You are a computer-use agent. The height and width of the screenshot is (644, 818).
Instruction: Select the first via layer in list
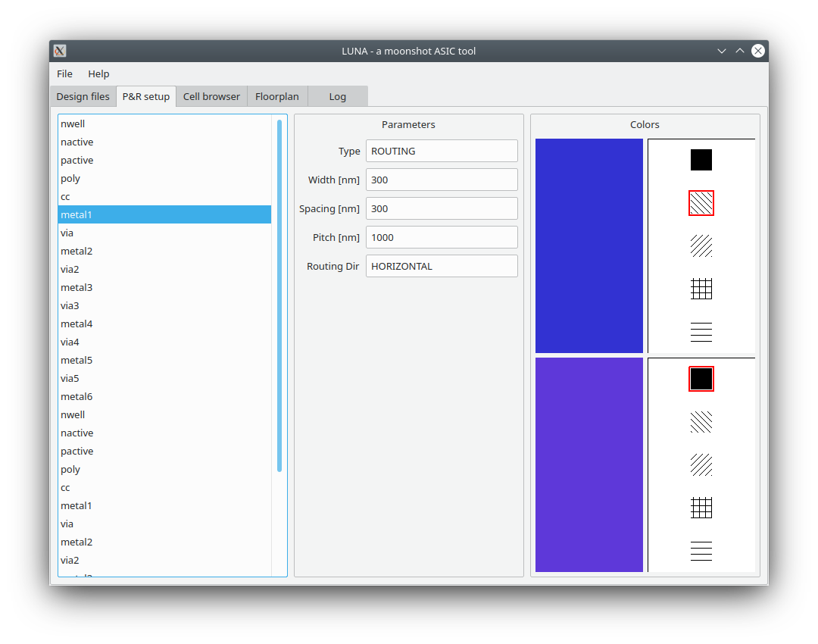coord(165,233)
